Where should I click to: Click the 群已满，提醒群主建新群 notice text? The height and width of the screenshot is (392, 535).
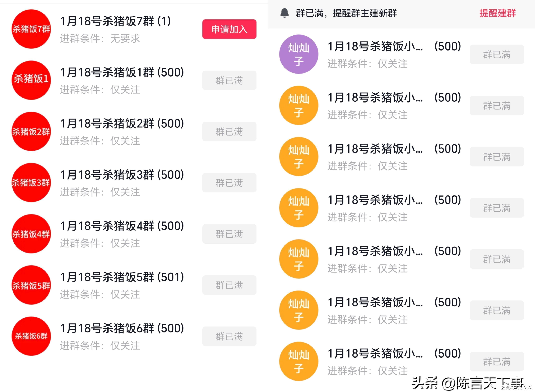click(x=346, y=13)
